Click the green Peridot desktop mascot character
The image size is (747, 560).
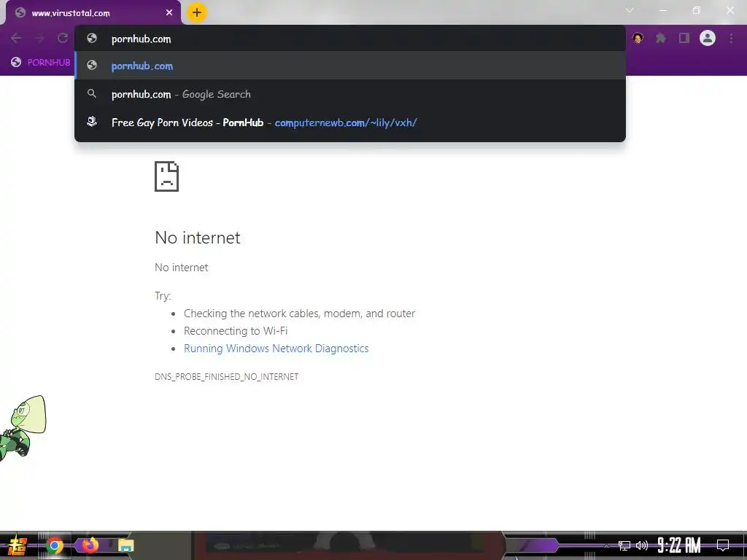tap(23, 427)
